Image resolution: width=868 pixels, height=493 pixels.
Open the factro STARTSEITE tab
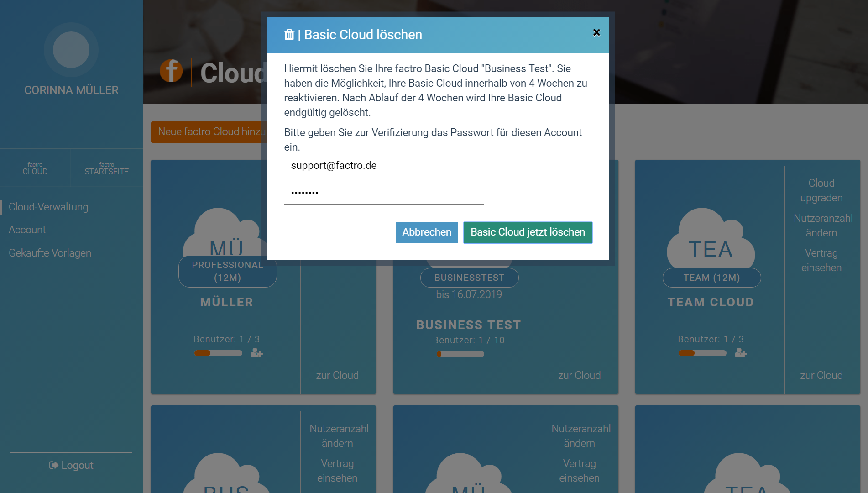(107, 168)
